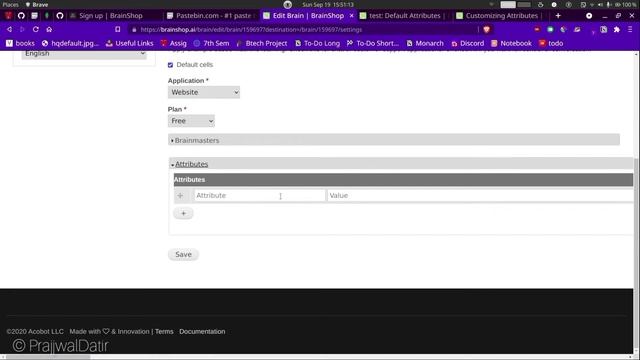Viewport: 640px width, 360px height.
Task: Open the hqdefault.jpg bookmark
Action: (70, 43)
